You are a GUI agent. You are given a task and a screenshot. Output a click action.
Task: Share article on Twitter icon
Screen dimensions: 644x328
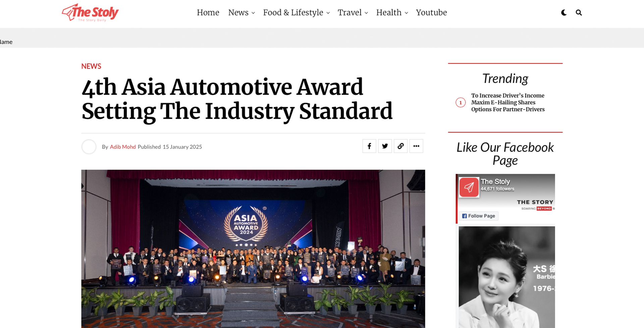pos(385,146)
